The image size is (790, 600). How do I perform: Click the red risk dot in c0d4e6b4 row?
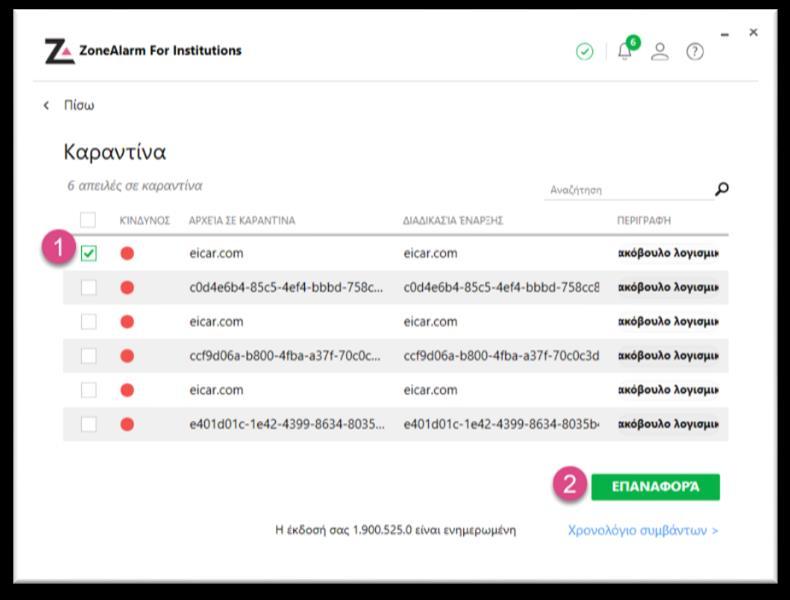pos(127,288)
